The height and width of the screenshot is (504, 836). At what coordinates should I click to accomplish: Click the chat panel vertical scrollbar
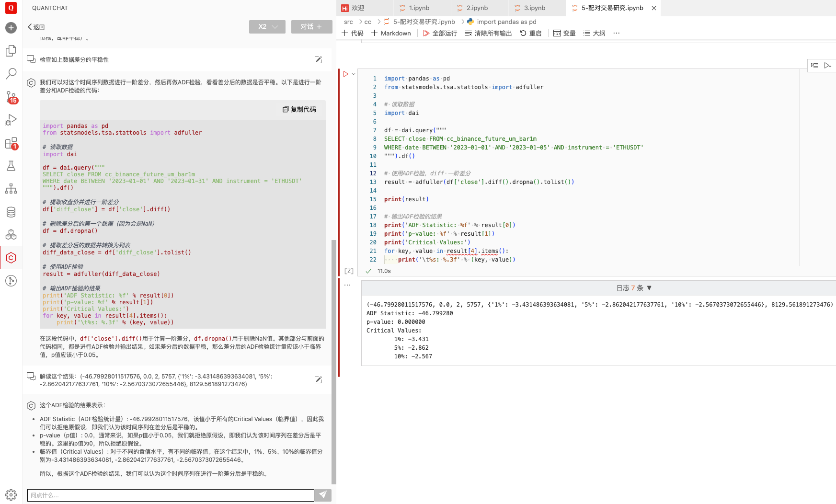point(334,359)
